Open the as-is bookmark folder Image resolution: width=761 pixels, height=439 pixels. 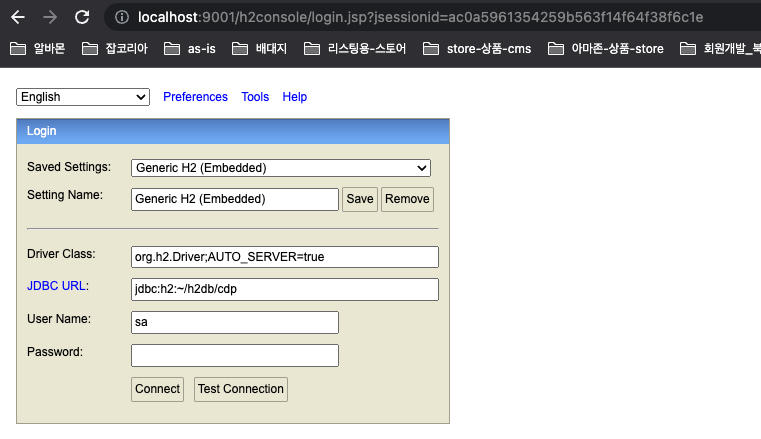coord(190,49)
